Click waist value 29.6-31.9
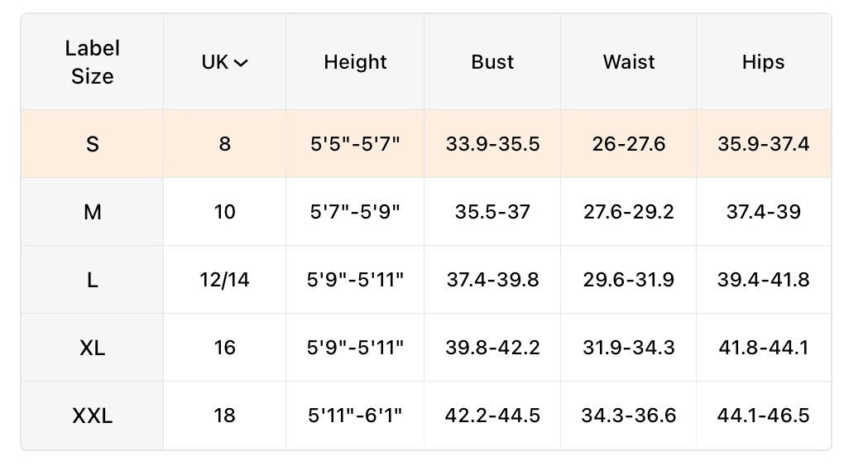Screen dimensions: 868x471 (628, 280)
